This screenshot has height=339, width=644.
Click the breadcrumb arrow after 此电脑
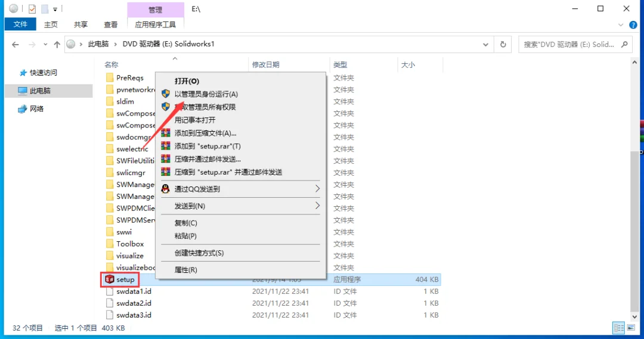coord(116,44)
